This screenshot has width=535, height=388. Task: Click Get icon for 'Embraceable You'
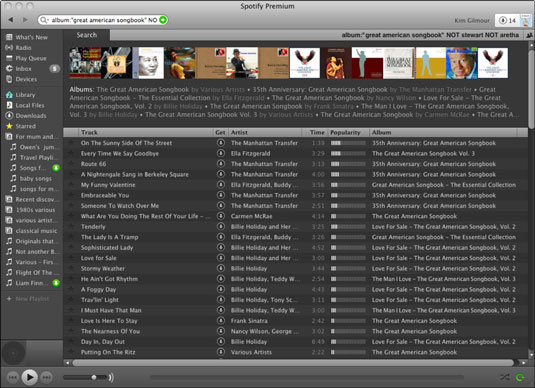[x=221, y=195]
